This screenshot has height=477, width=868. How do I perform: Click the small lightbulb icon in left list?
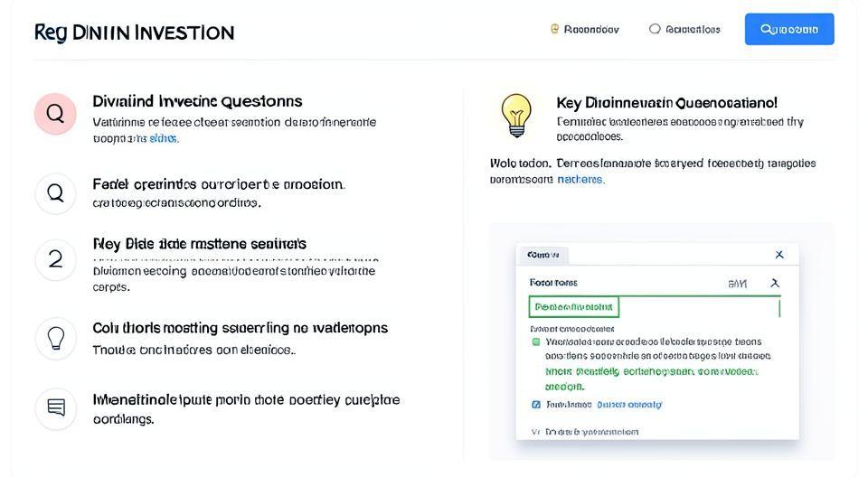55,338
